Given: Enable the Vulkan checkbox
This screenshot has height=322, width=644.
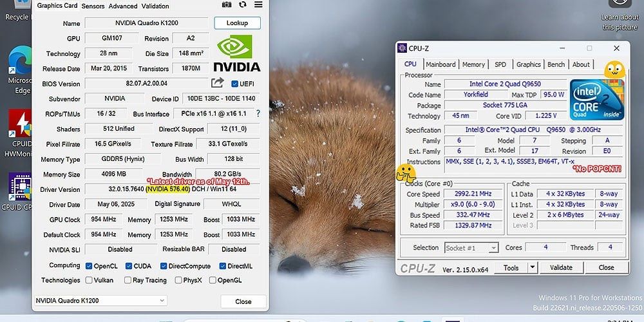Looking at the screenshot, I should [x=89, y=280].
